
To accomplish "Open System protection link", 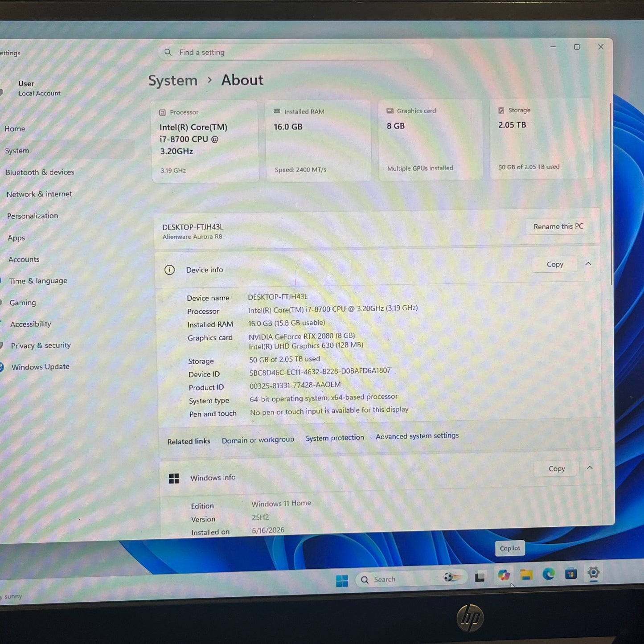I will click(x=335, y=438).
